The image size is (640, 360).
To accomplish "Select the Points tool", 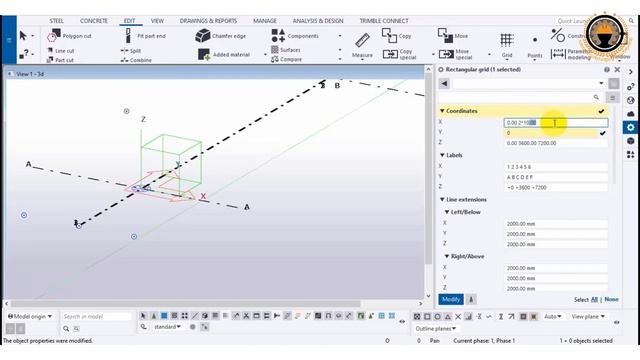I will coord(535,47).
